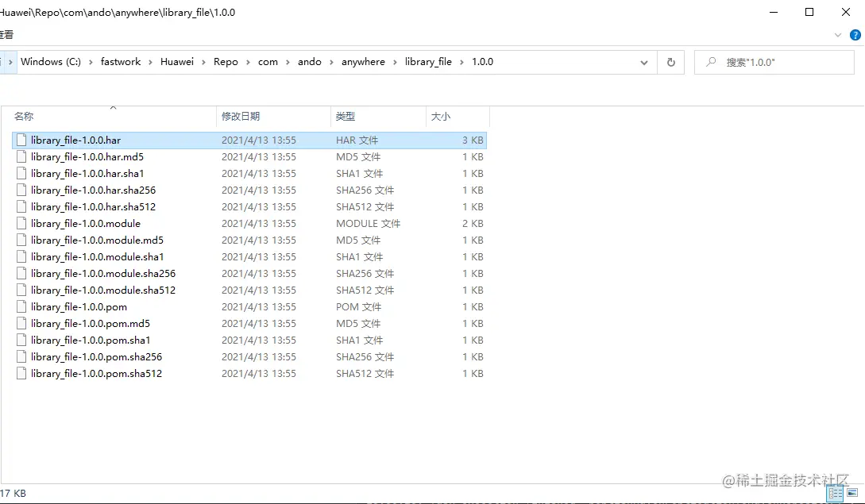Maximize the Explorer window
Image resolution: width=865 pixels, height=504 pixels.
[x=809, y=12]
